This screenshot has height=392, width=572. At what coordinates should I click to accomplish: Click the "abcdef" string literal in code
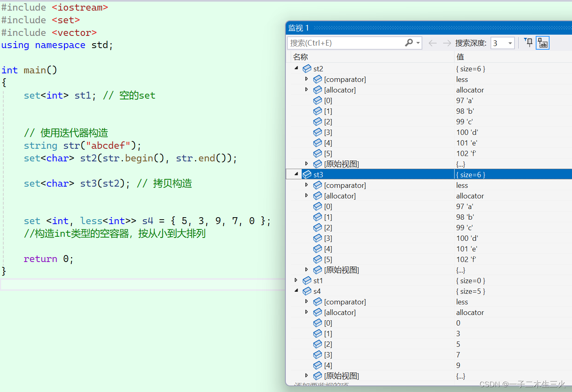(108, 145)
